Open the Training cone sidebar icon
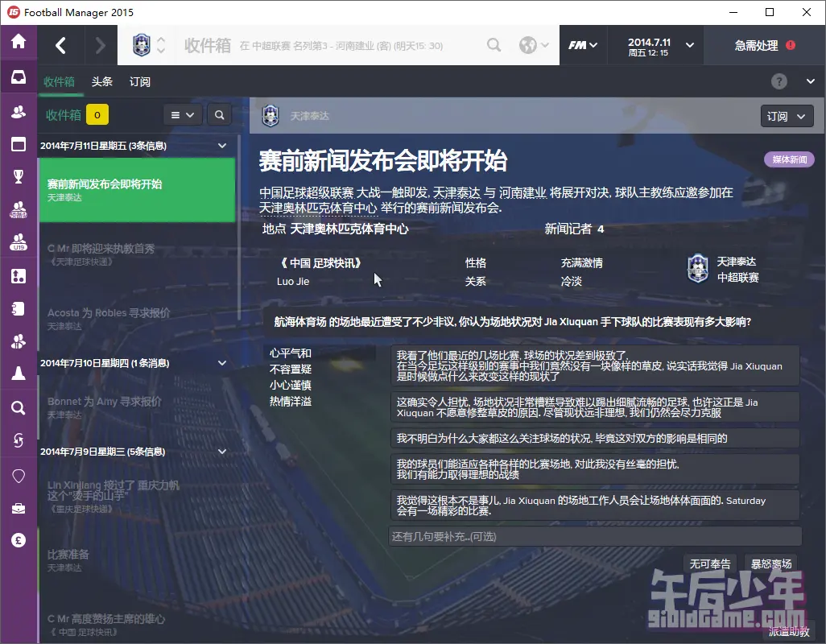The width and height of the screenshot is (826, 644). coord(19,374)
